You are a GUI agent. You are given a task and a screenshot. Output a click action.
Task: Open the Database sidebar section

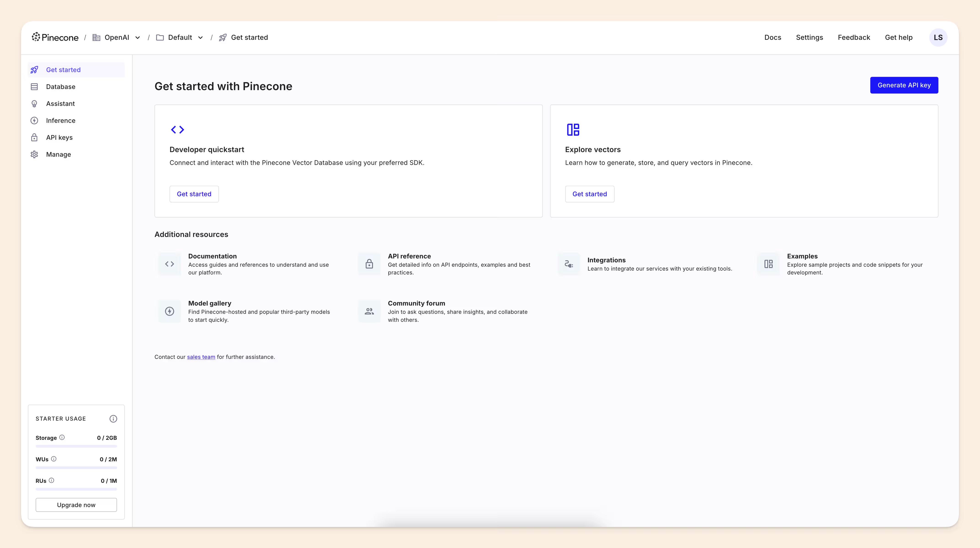[x=76, y=87]
